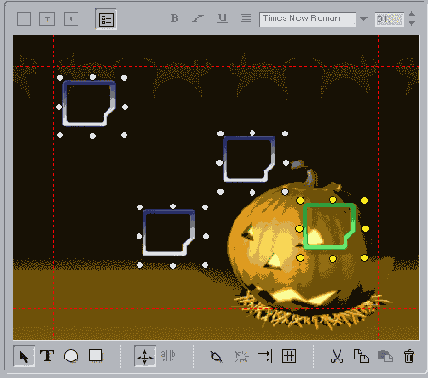
Task: Click the grid icon in bottom toolbar
Action: tap(289, 356)
